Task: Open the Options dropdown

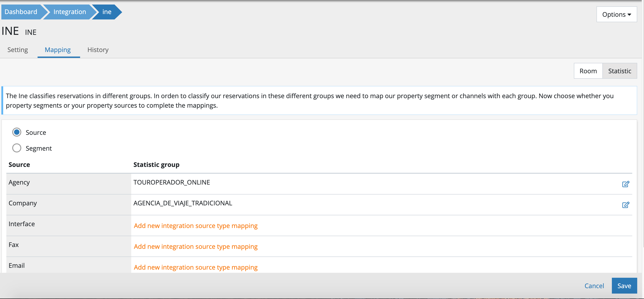Action: click(616, 14)
